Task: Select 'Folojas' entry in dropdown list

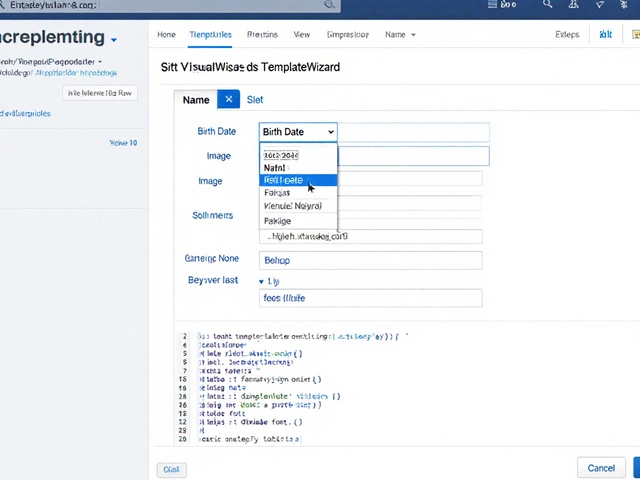Action: click(x=277, y=193)
